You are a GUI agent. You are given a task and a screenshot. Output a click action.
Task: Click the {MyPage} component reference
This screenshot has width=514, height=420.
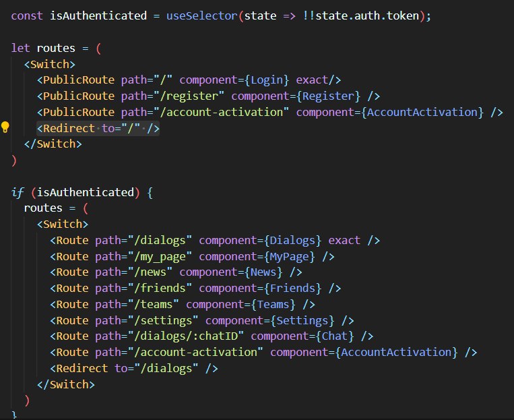click(x=290, y=256)
